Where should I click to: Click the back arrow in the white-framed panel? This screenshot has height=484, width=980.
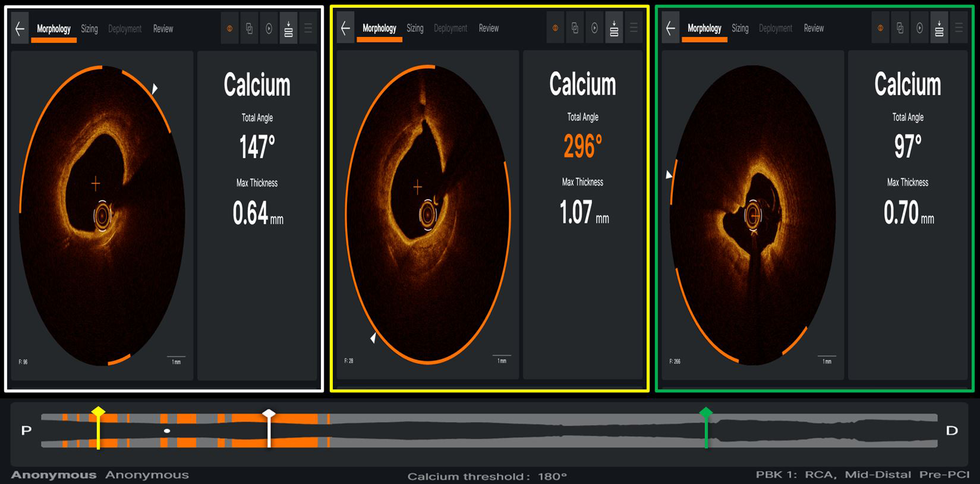pos(20,29)
